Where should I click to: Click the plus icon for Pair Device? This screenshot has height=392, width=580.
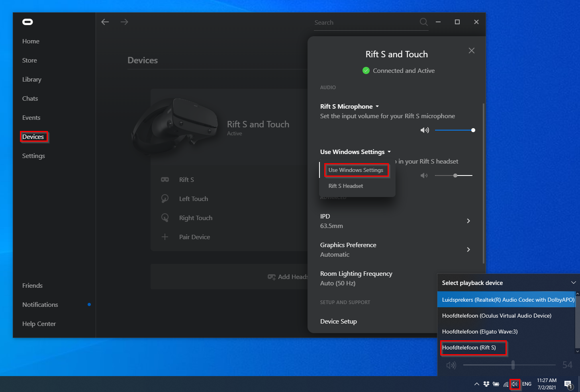click(x=165, y=237)
